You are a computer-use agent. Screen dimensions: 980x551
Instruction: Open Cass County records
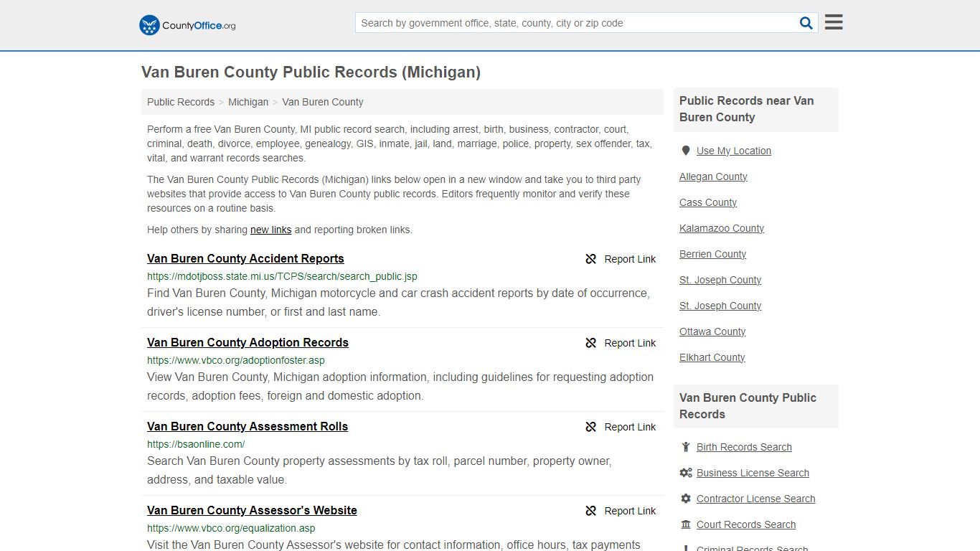pos(708,202)
